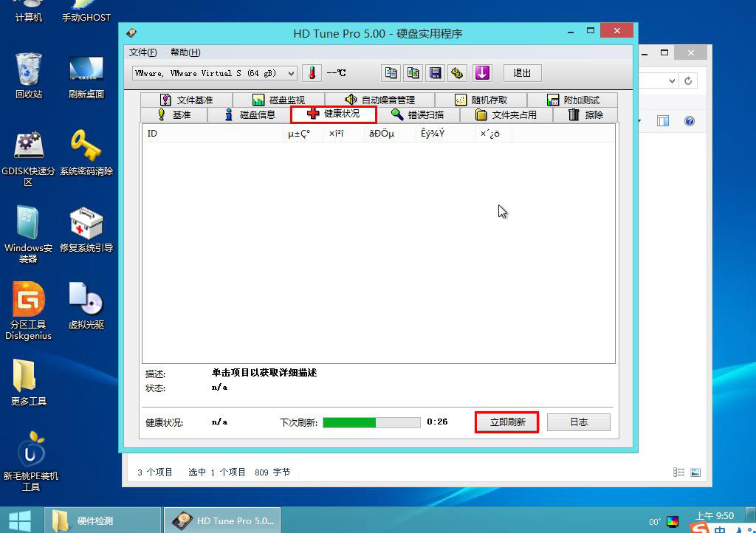Click the save screenshot floppy disk icon

[x=436, y=73]
